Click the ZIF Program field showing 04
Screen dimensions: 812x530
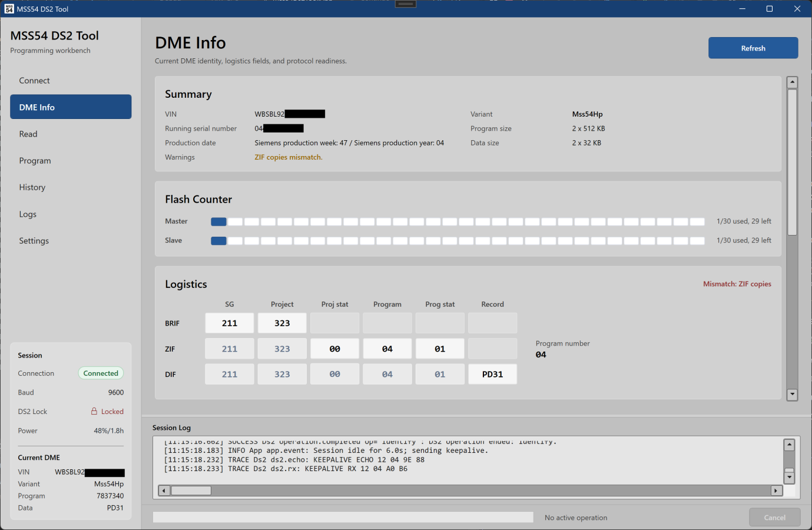pos(387,349)
